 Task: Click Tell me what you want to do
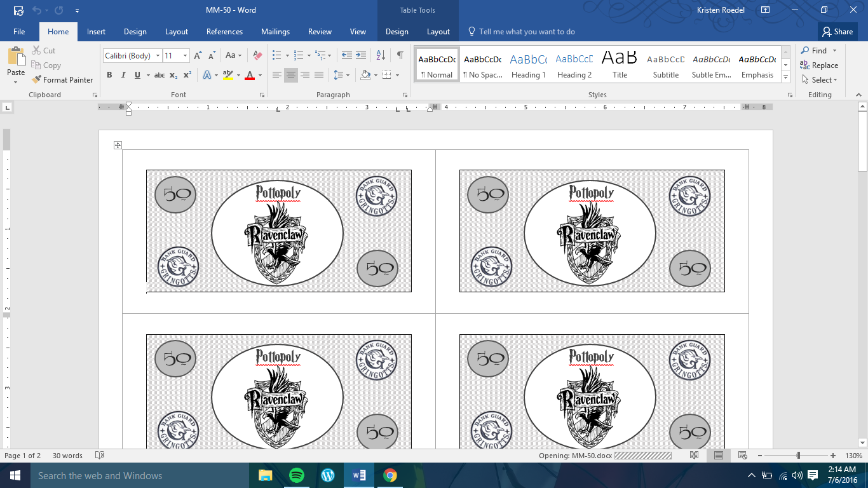point(521,32)
